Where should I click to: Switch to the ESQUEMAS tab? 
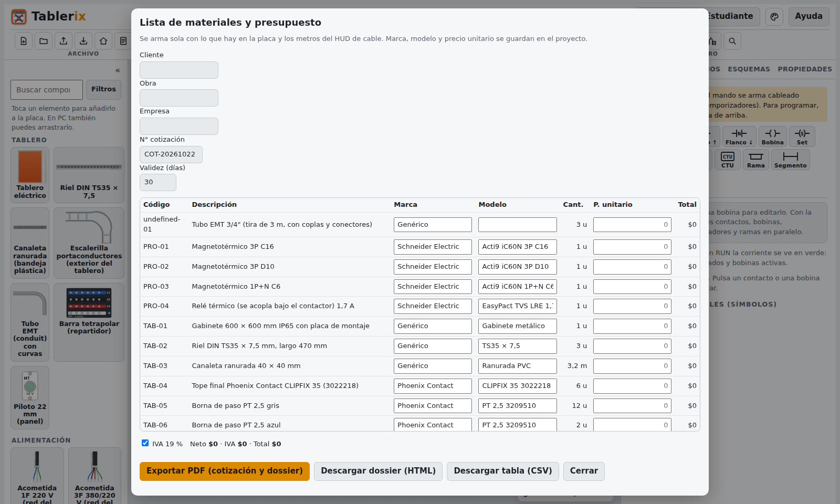[749, 69]
